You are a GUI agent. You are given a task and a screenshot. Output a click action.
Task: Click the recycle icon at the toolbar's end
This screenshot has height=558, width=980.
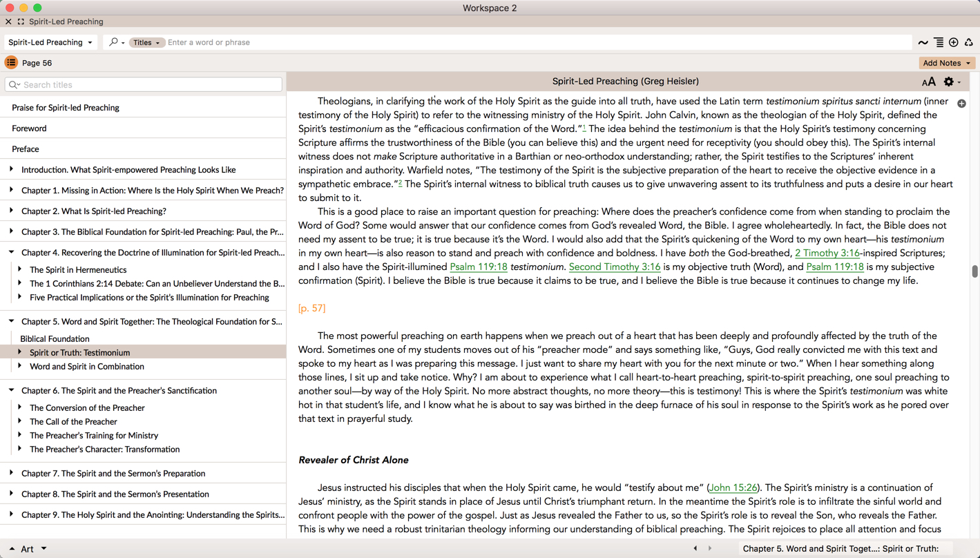click(x=969, y=43)
